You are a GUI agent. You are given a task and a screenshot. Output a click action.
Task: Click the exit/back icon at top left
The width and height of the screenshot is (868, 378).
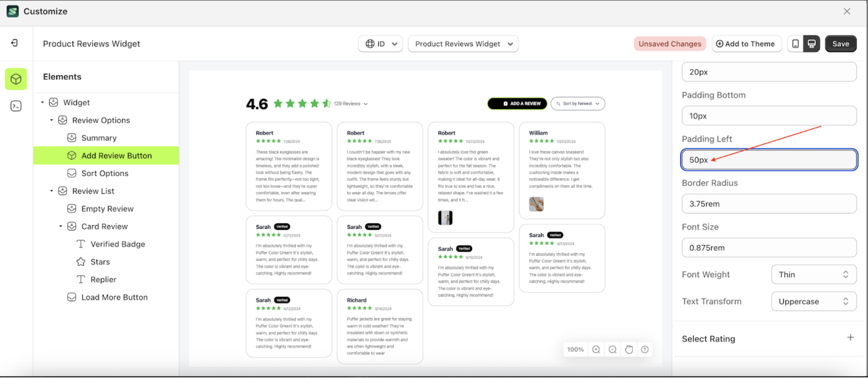(x=14, y=43)
